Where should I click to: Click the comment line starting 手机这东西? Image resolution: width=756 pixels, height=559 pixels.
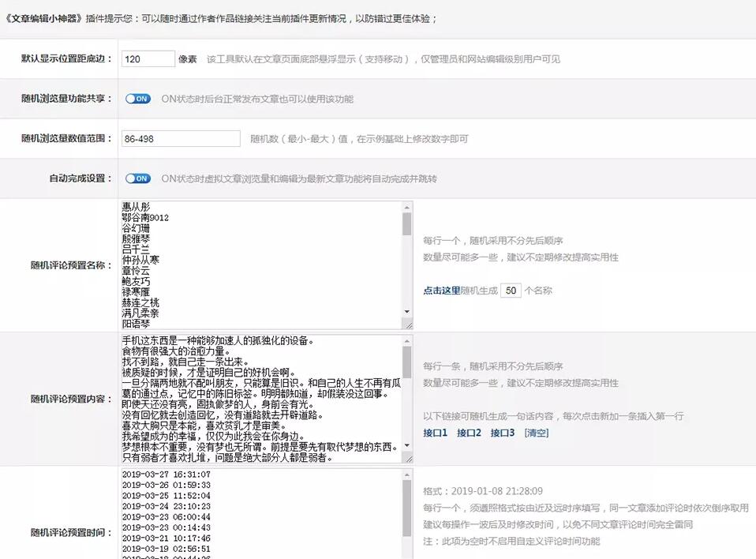(218, 340)
